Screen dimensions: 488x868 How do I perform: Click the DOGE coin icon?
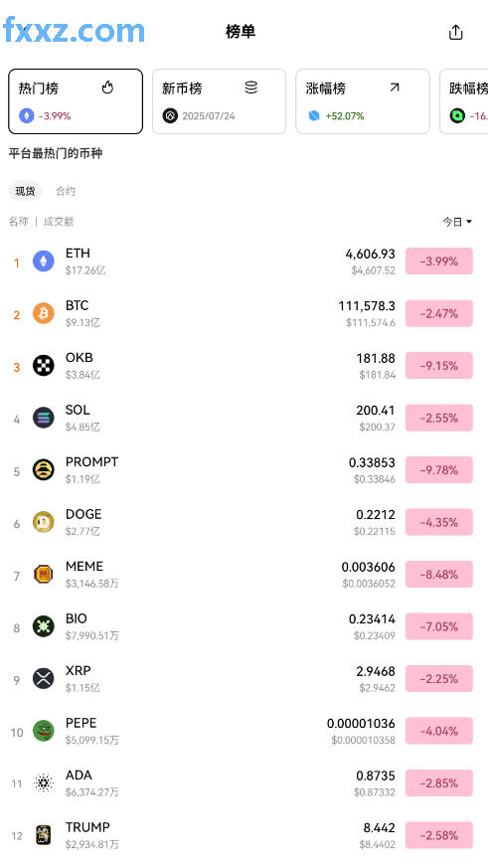[x=44, y=522]
